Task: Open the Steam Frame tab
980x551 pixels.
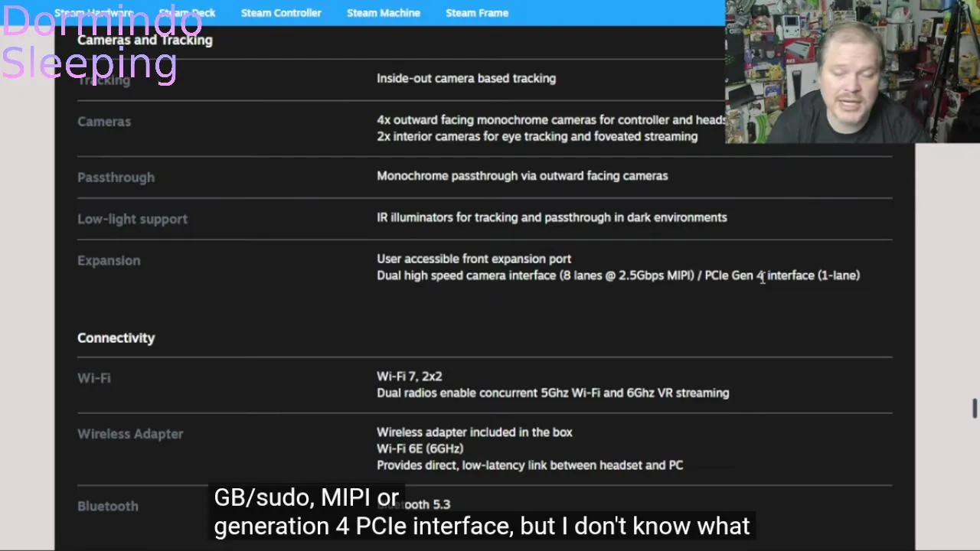Action: pyautogui.click(x=477, y=13)
